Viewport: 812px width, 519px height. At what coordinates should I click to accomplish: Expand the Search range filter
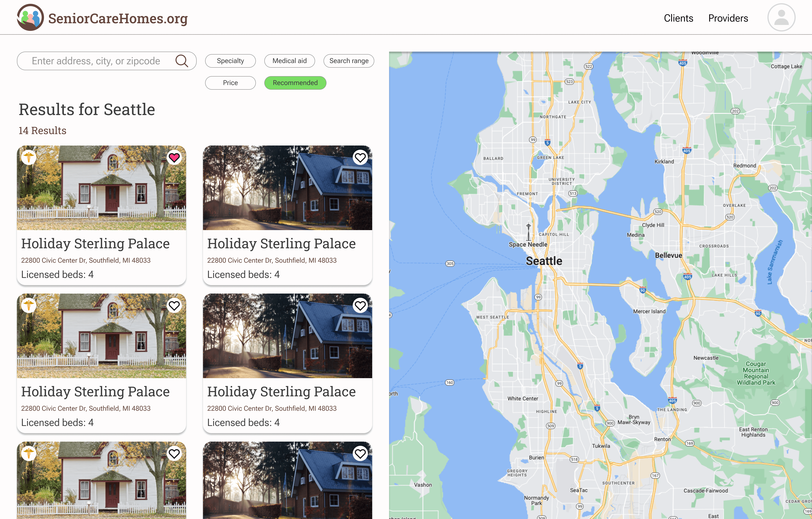349,61
